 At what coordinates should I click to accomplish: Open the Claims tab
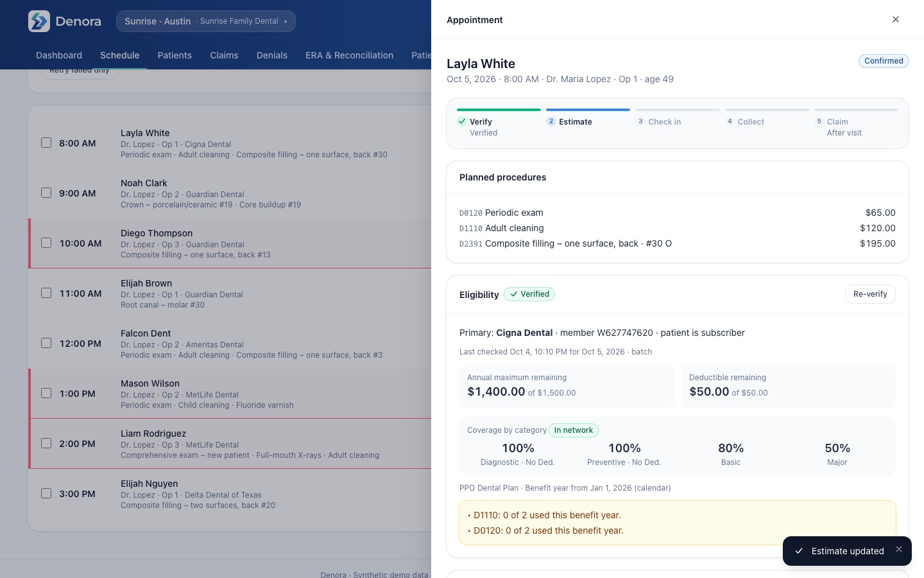point(224,55)
